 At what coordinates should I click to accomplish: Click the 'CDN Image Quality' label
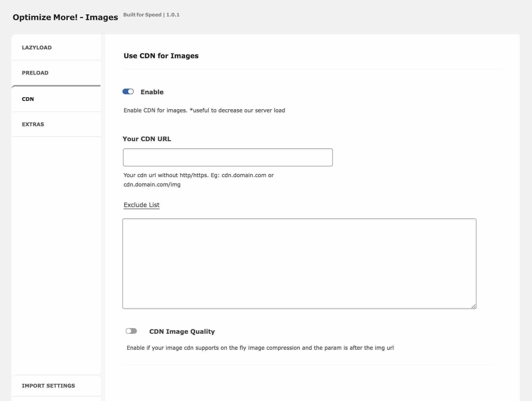(182, 331)
